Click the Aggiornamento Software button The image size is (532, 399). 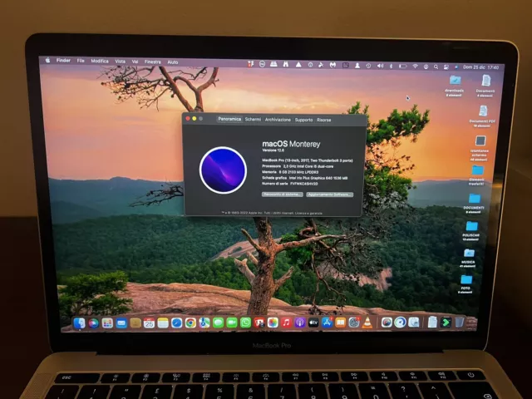329,195
